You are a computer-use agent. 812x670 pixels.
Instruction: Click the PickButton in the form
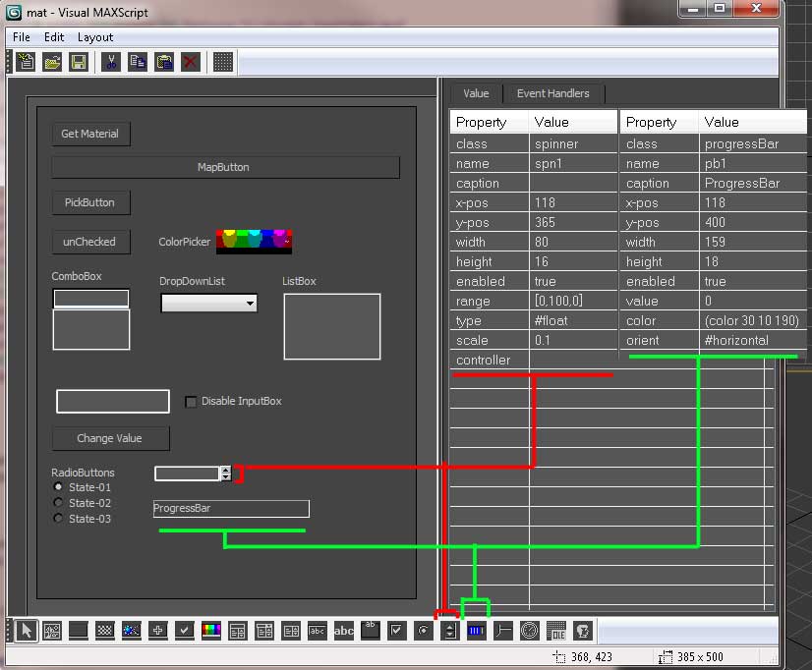(90, 202)
